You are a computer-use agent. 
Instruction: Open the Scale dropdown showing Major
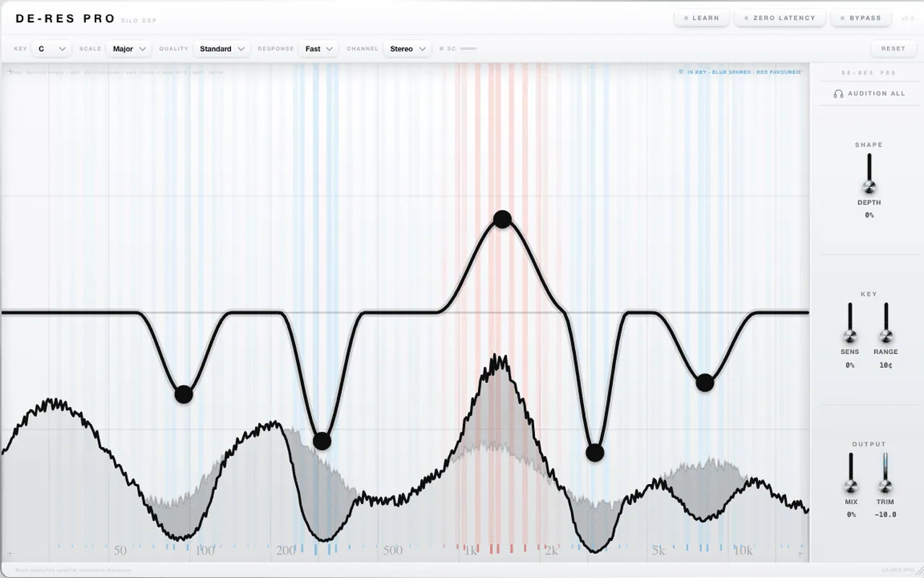click(128, 48)
